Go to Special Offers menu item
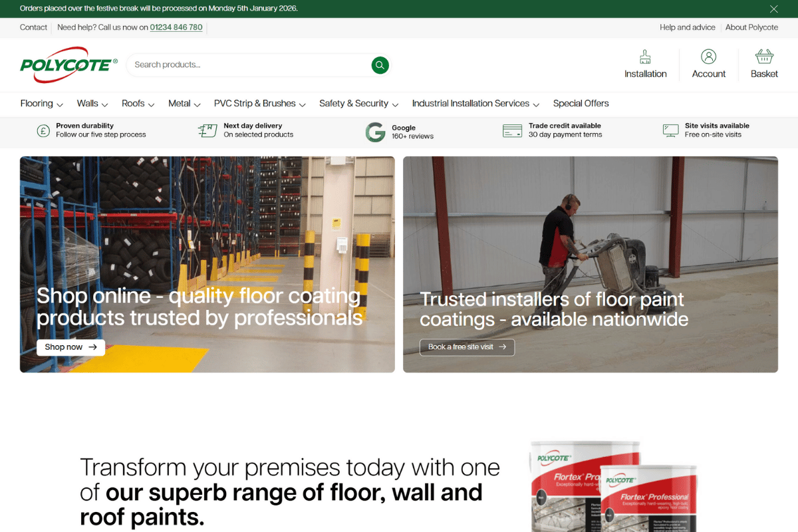The width and height of the screenshot is (798, 532). click(x=581, y=104)
